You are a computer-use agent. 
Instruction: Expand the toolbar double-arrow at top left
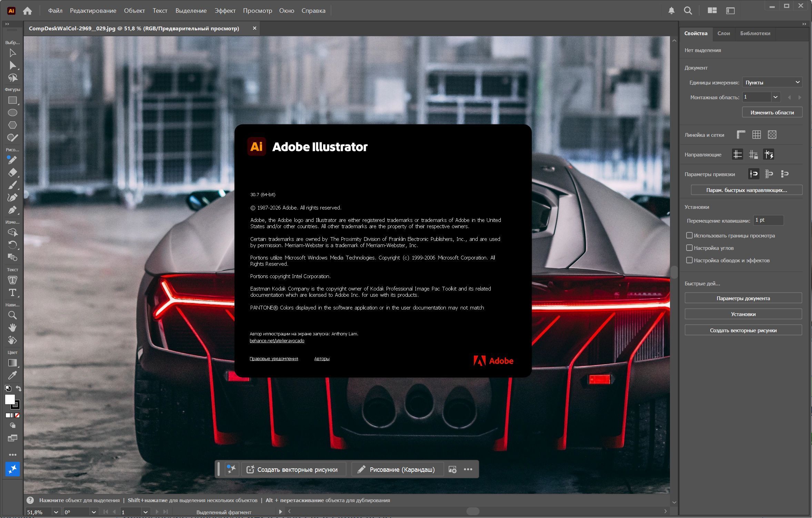(7, 24)
